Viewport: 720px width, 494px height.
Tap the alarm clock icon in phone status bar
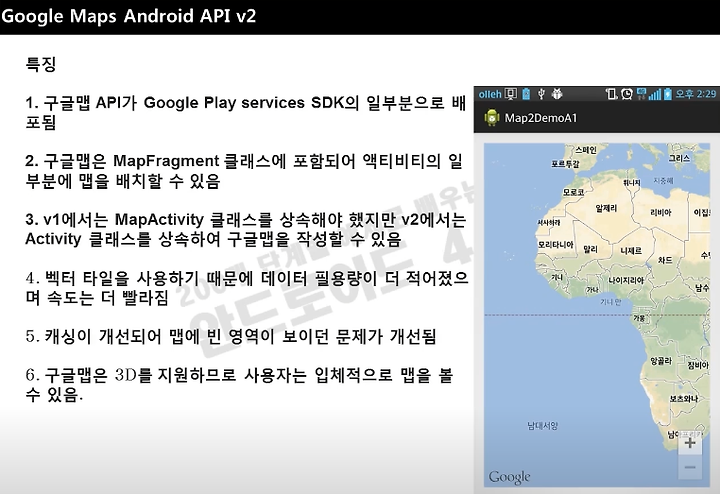(627, 94)
